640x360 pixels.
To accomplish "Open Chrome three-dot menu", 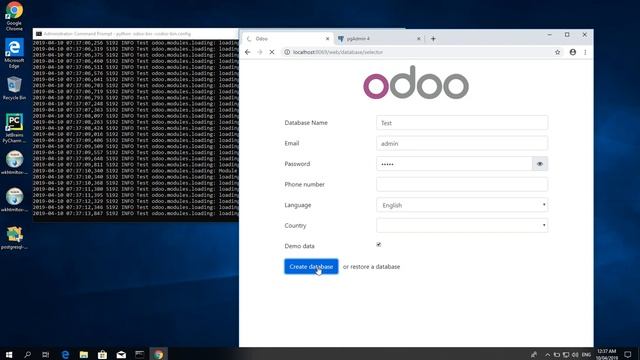I will (585, 52).
